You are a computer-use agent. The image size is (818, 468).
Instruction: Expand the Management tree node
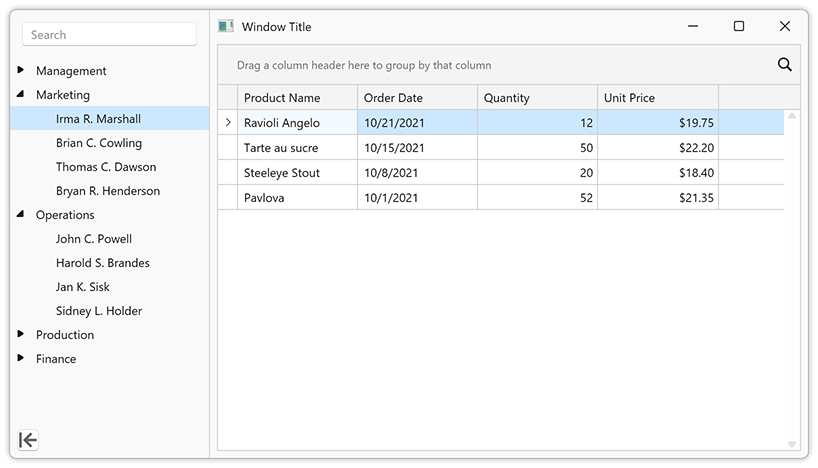coord(21,71)
